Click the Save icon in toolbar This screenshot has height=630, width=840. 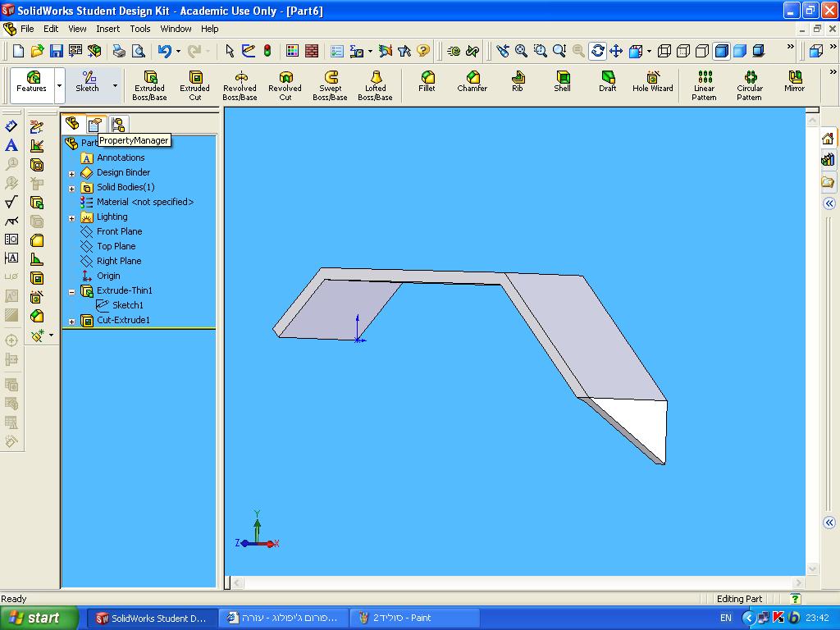pos(56,51)
